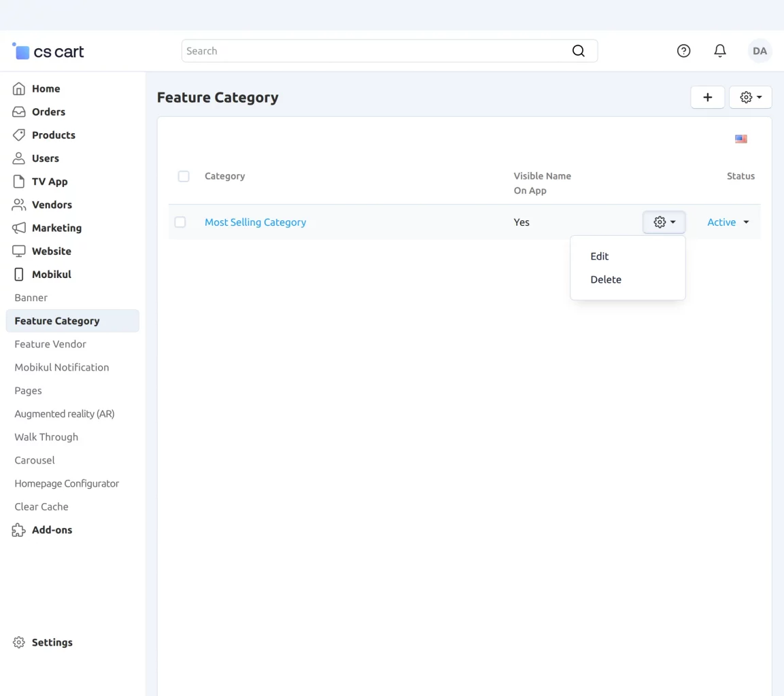Check the Most Selling Category row checkbox
The width and height of the screenshot is (784, 696).
pyautogui.click(x=180, y=222)
